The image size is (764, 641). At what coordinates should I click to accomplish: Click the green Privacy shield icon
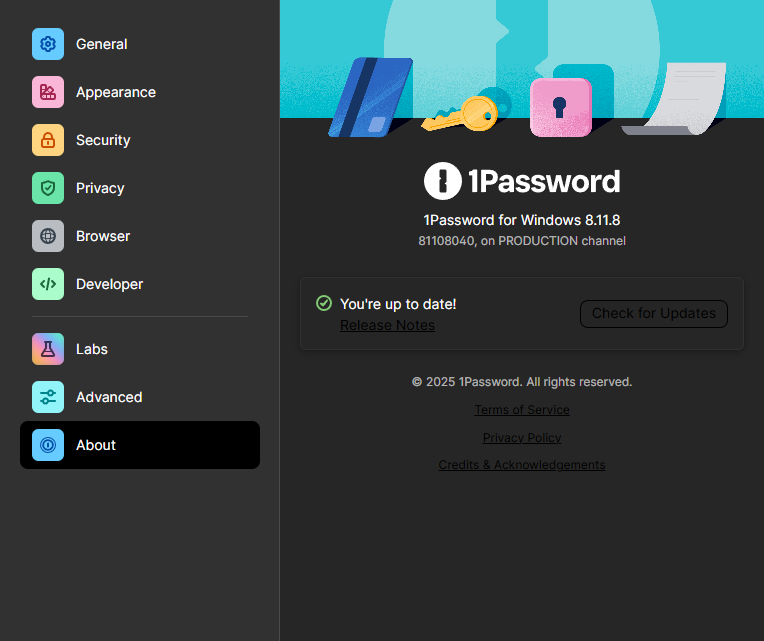[x=48, y=188]
